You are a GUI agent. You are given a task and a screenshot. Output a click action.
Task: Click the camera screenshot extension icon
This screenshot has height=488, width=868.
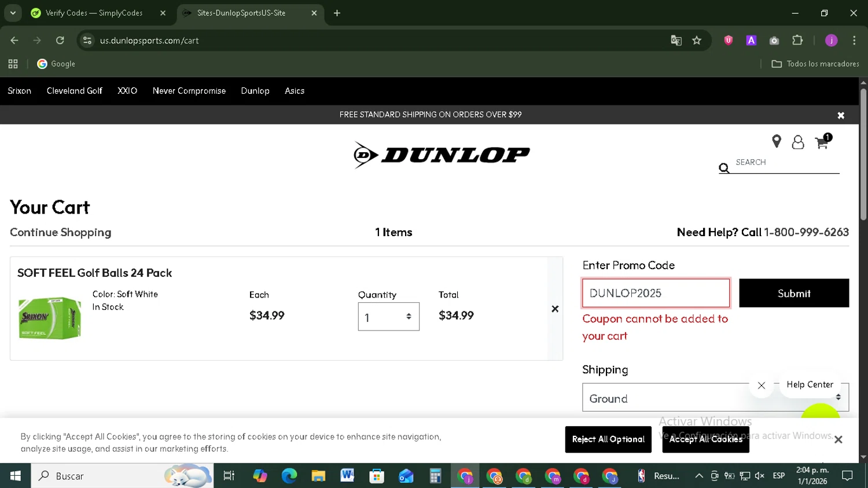tap(774, 41)
